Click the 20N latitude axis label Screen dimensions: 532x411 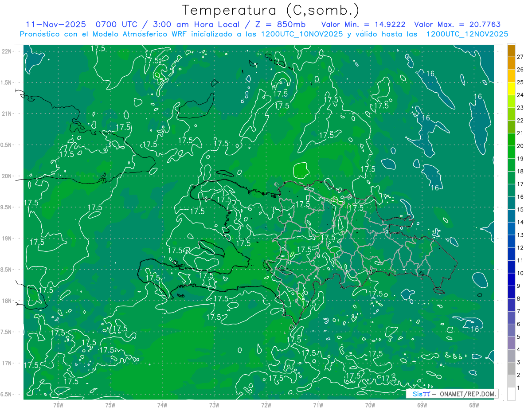pos(8,176)
